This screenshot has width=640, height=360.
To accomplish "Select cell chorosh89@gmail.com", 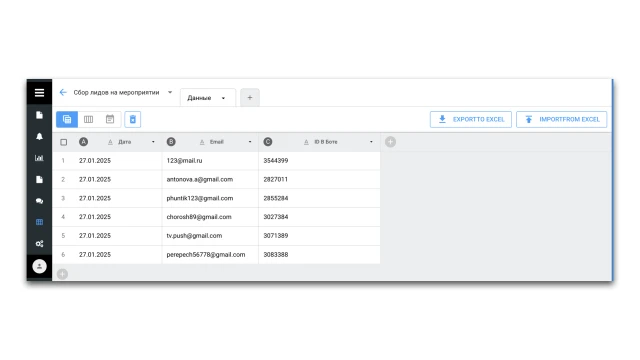I will click(x=210, y=217).
